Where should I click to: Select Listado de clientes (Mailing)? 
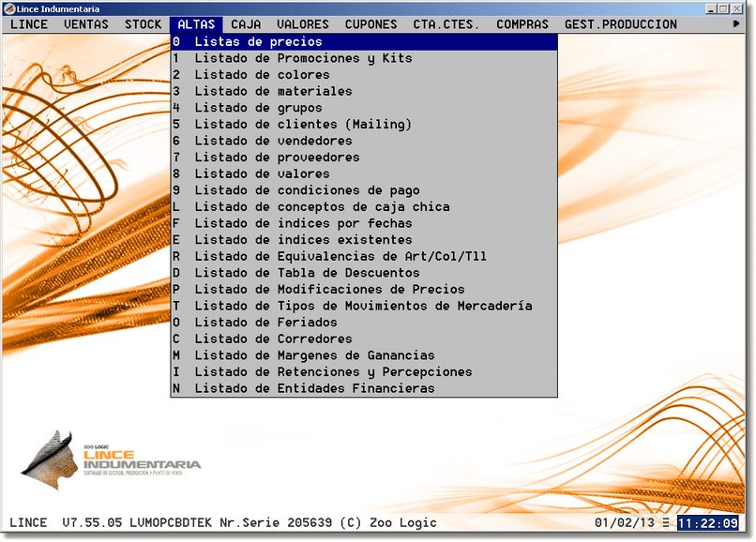365,125
